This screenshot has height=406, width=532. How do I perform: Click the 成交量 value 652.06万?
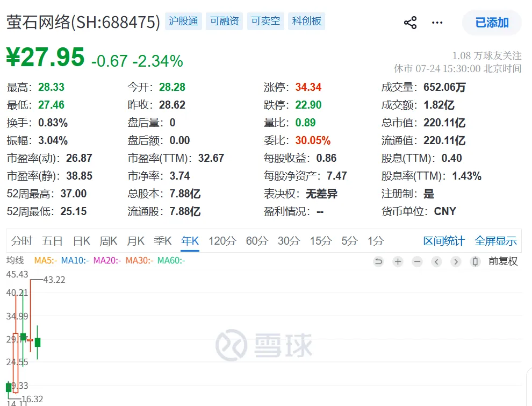[x=444, y=87]
